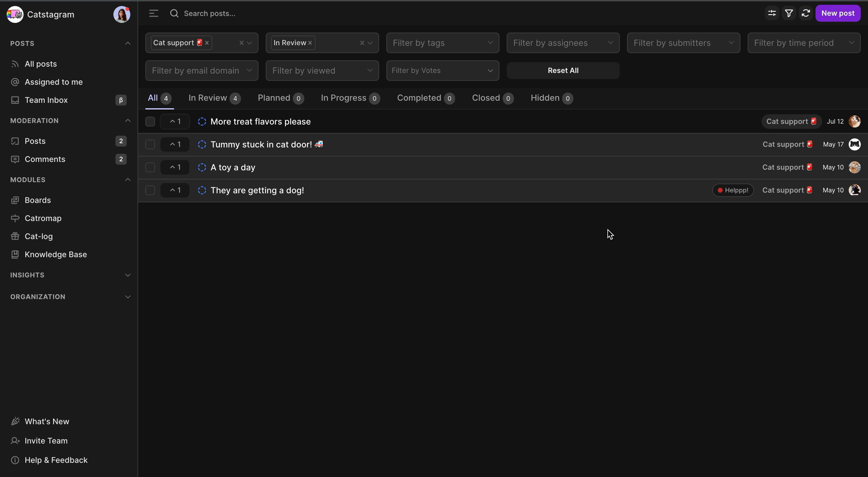The image size is (868, 477).
Task: Upvote Tummy stuck in cat door
Action: pos(175,144)
